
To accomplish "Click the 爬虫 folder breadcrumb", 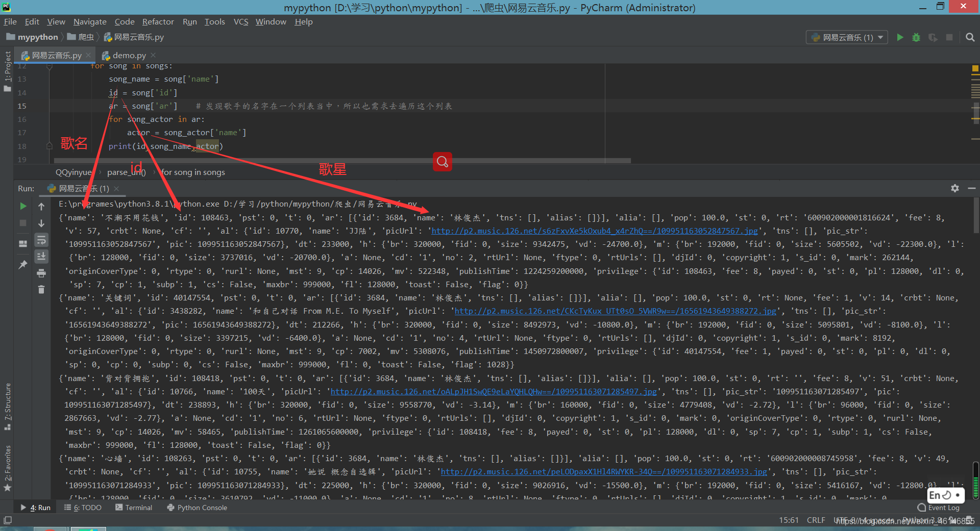I will [81, 37].
